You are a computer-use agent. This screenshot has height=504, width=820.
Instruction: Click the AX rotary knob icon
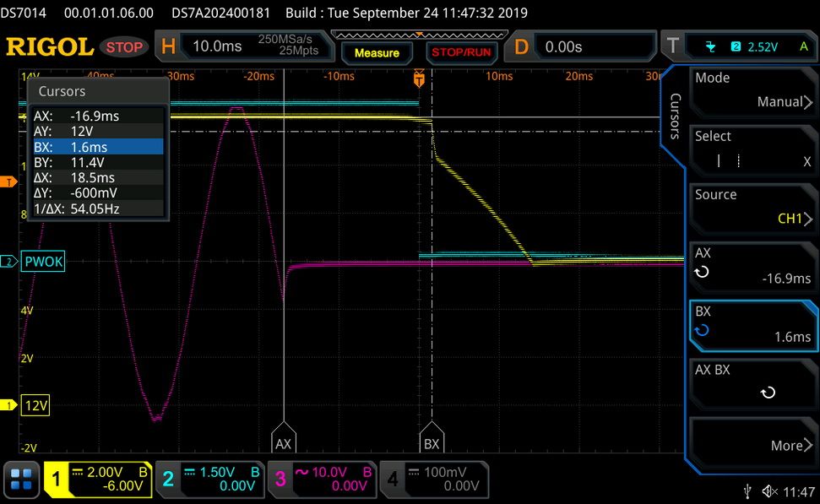702,272
